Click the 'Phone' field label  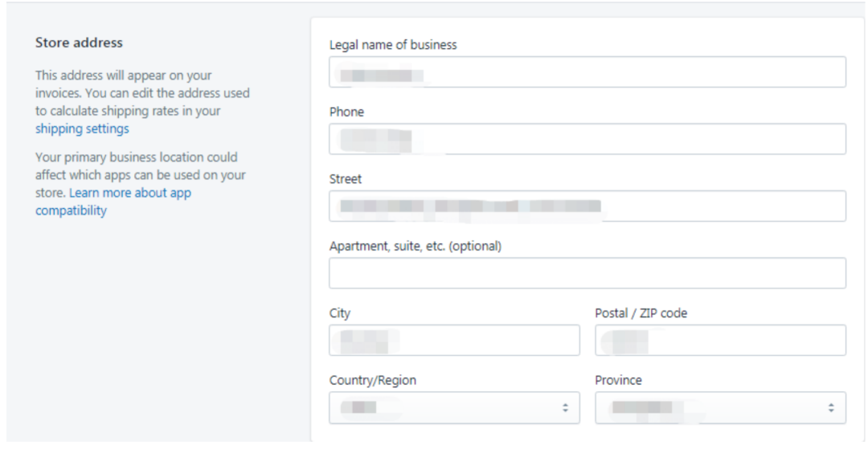[346, 112]
